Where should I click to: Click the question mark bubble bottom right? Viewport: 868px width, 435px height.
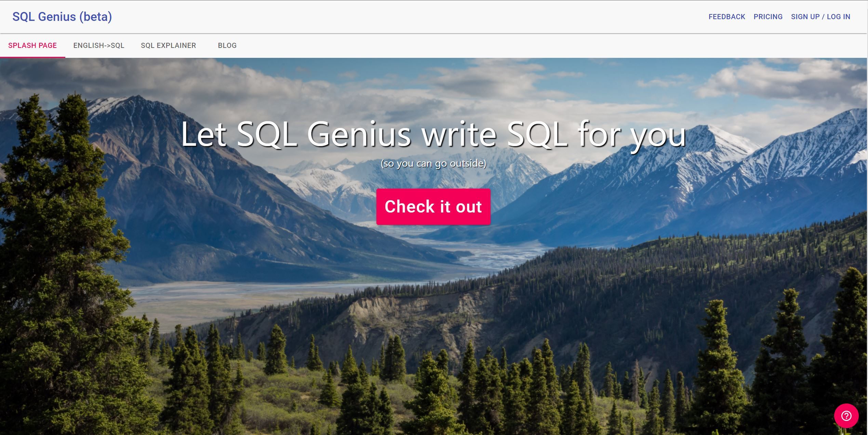click(846, 415)
